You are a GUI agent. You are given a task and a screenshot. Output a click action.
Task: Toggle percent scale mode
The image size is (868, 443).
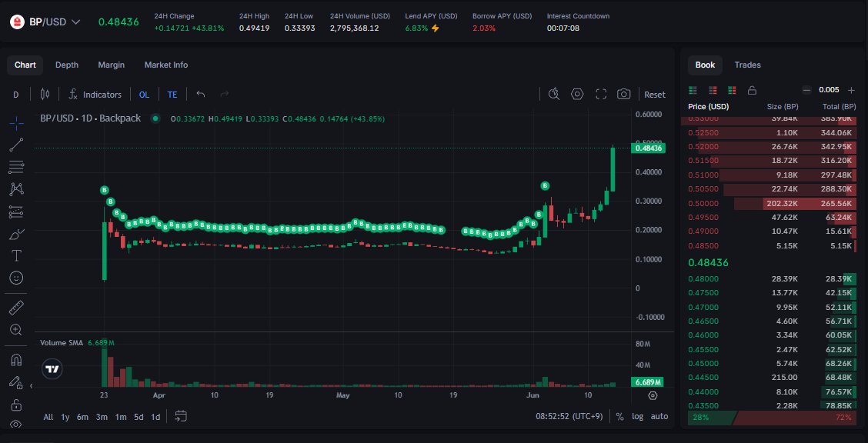[x=619, y=416]
